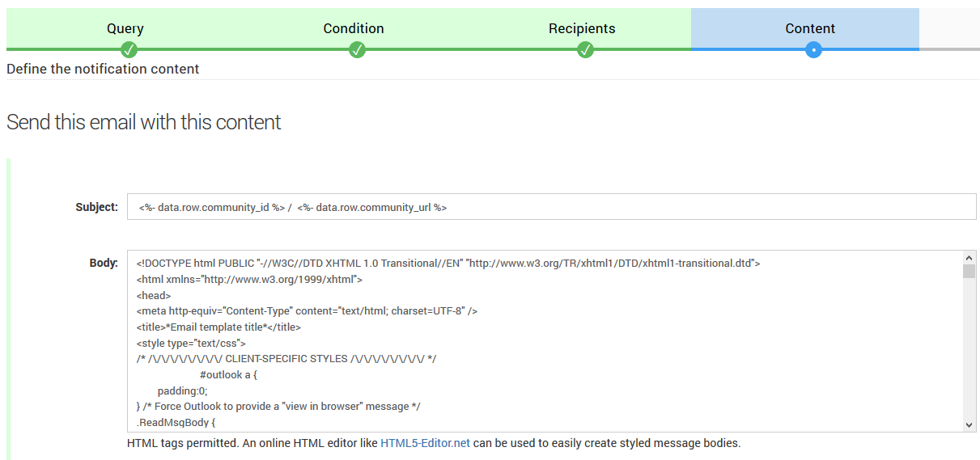Click the Condition step checkmark icon
The width and height of the screenshot is (980, 460).
click(357, 50)
